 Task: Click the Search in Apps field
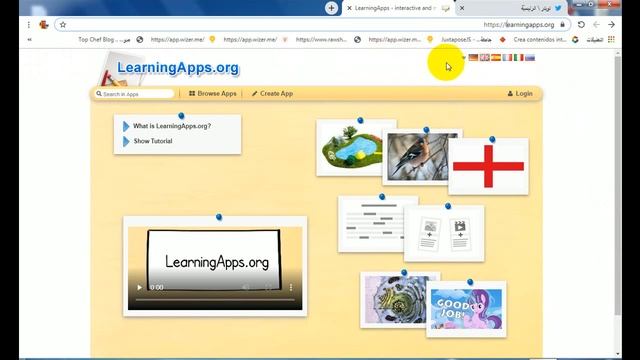pyautogui.click(x=135, y=94)
